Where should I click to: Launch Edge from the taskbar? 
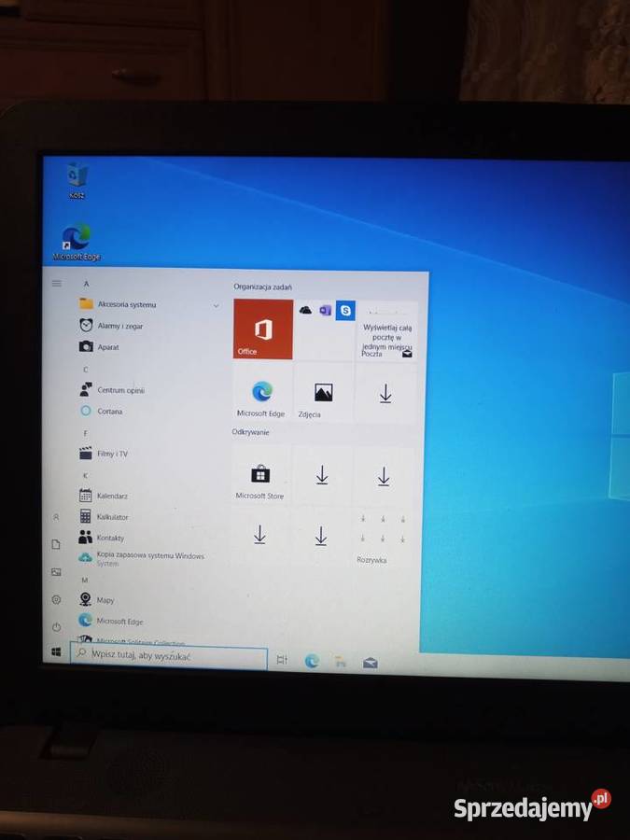[312, 661]
